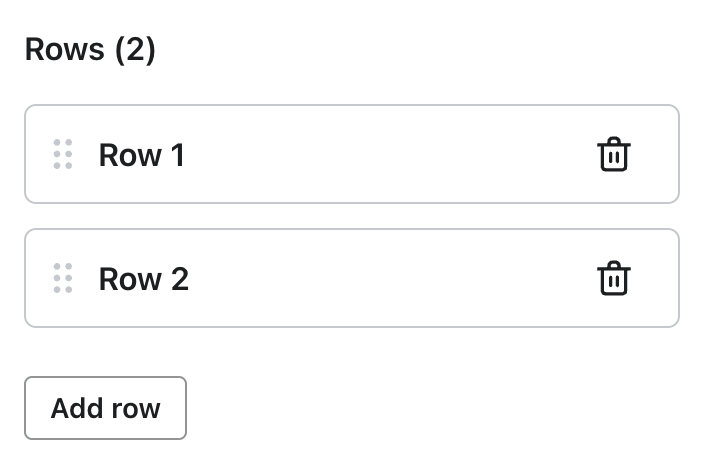710x470 pixels.
Task: Click the Rows (2) section heading
Action: tap(90, 50)
